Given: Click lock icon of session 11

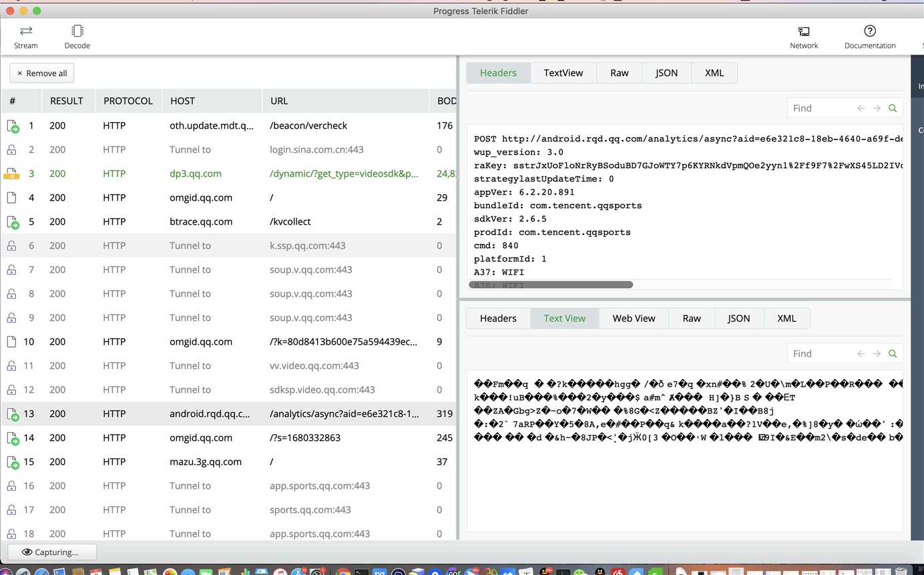Looking at the screenshot, I should click(x=11, y=366).
